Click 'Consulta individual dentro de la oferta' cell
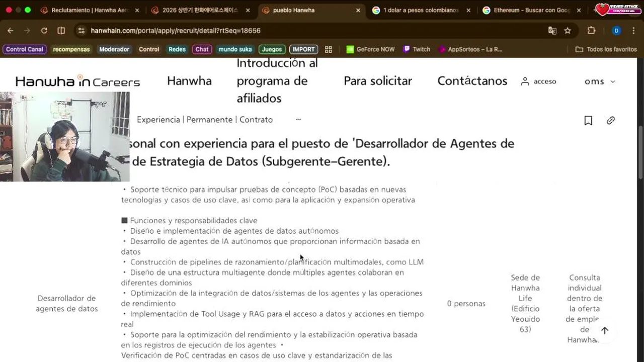This screenshot has width=644, height=362. 585,308
